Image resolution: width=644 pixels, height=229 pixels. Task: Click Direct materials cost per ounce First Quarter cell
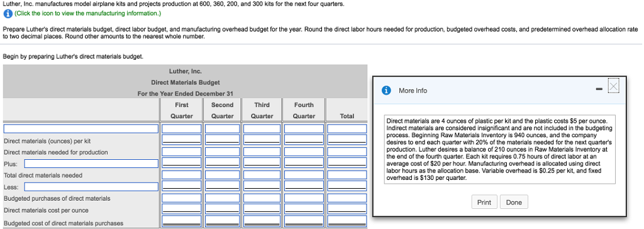tap(182, 209)
